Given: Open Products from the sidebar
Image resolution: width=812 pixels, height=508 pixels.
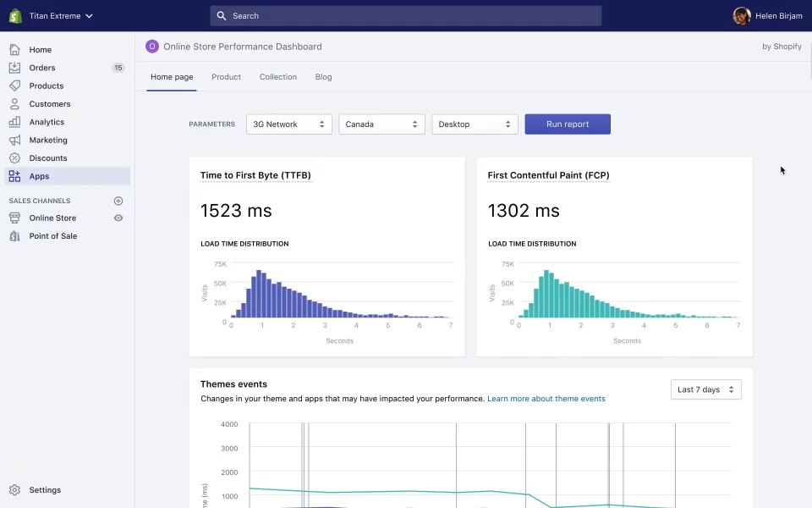Looking at the screenshot, I should (47, 86).
